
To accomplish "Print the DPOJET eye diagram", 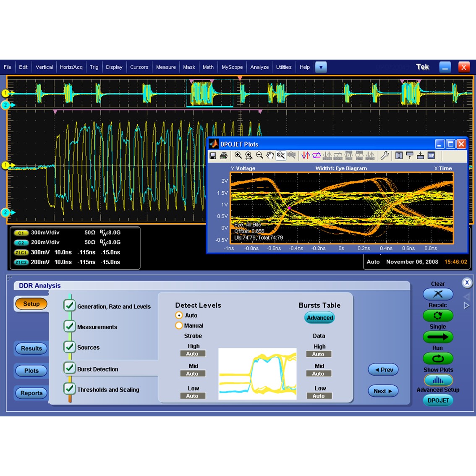I will tap(223, 155).
